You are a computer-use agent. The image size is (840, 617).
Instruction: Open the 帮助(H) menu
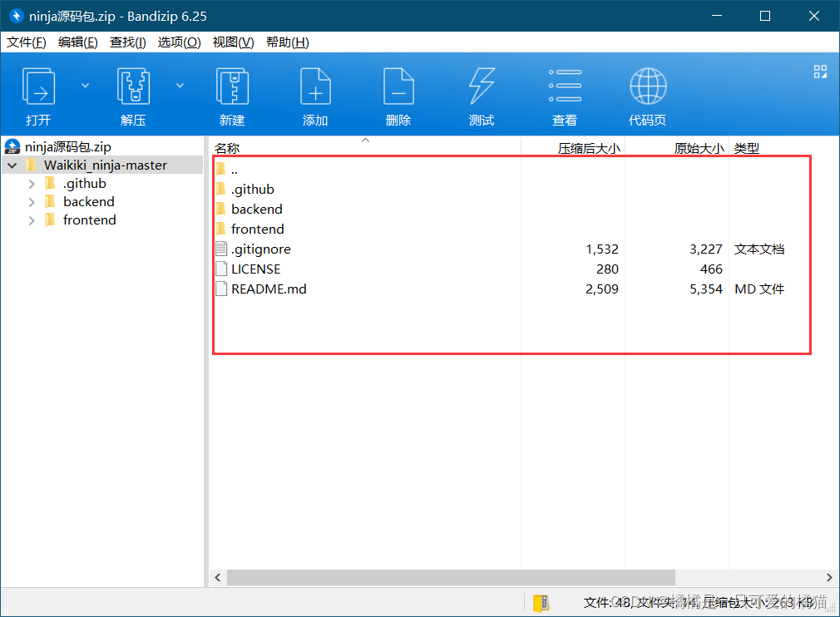(x=287, y=42)
